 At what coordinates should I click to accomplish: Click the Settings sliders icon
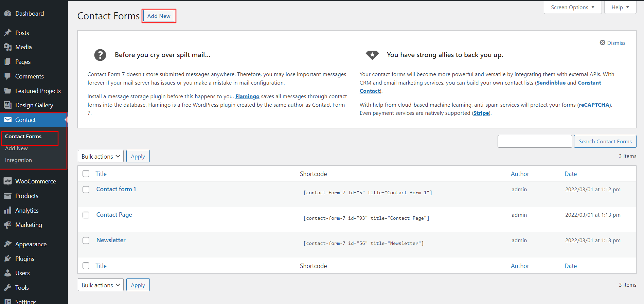(7, 301)
